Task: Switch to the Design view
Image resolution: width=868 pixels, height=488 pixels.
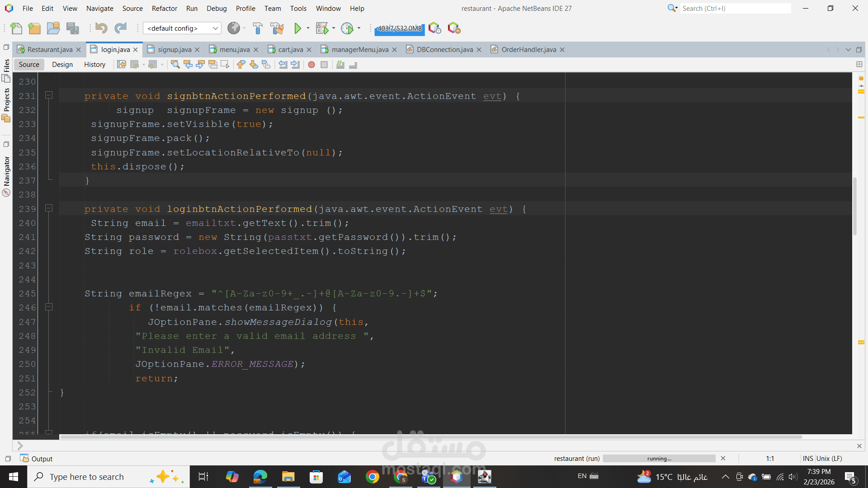Action: click(62, 65)
